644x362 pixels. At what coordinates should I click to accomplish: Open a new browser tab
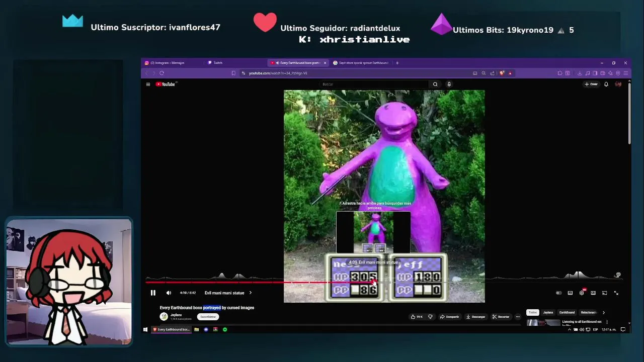pos(397,63)
